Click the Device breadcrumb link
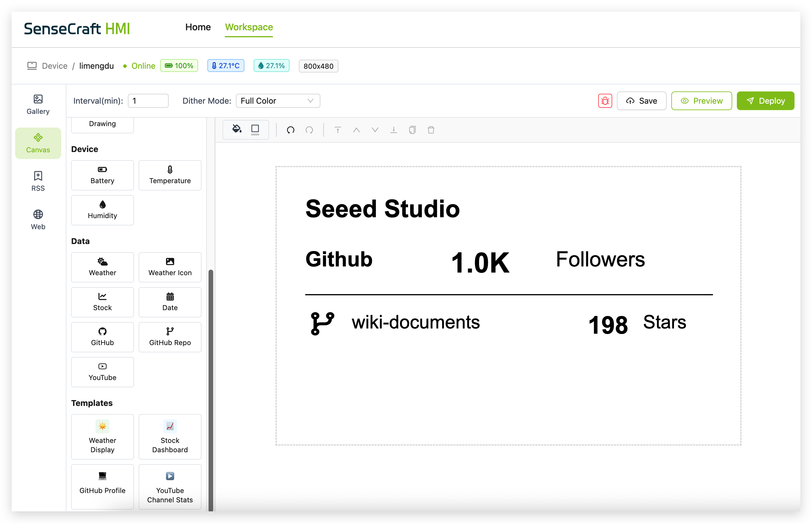The width and height of the screenshot is (812, 523). (x=55, y=66)
